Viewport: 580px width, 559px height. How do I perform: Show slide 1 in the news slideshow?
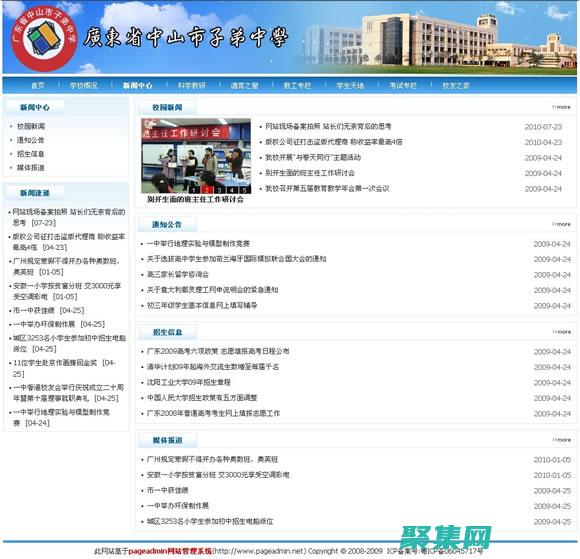pyautogui.click(x=195, y=190)
